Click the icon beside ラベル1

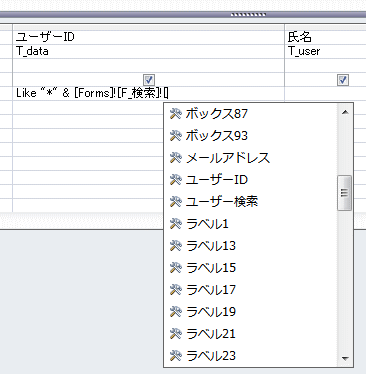175,224
